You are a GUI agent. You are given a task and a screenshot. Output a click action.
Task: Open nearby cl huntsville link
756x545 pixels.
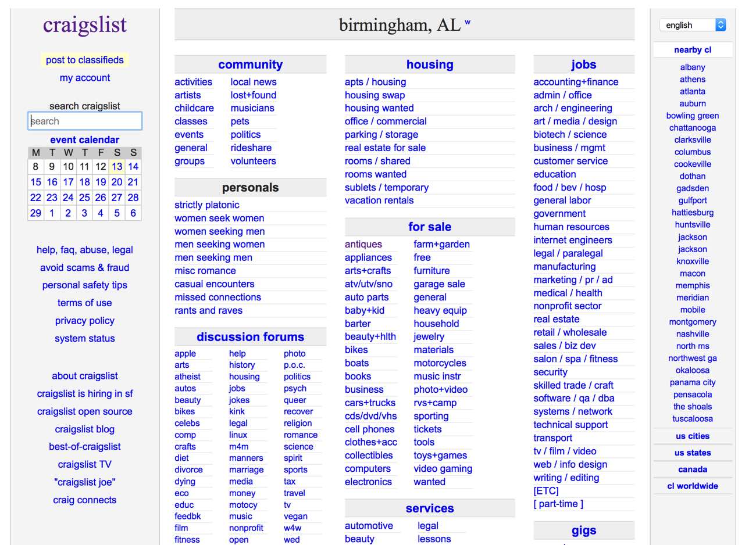pos(693,225)
